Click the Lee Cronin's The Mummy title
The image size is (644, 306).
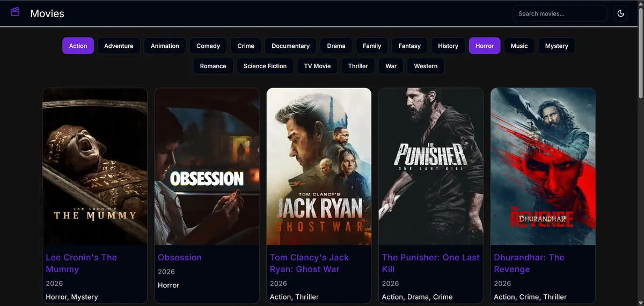(x=81, y=263)
